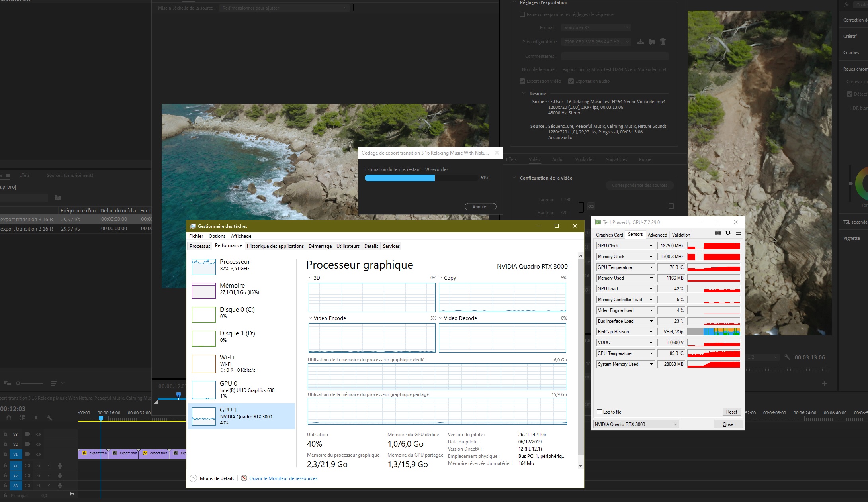
Task: Open the 3D graph engine dropdown in Task Manager
Action: (311, 278)
